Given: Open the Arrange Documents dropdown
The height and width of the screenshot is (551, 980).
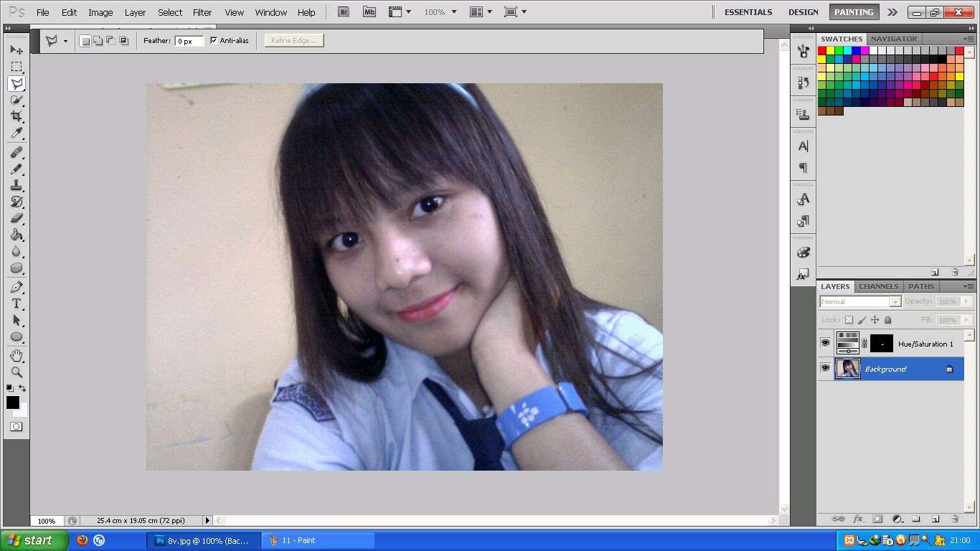Looking at the screenshot, I should pos(481,12).
